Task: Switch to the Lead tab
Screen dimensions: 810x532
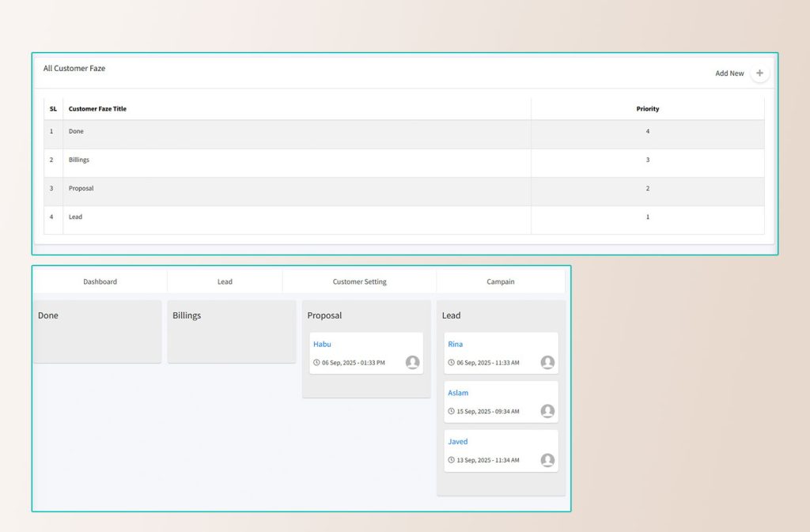Action: (225, 281)
